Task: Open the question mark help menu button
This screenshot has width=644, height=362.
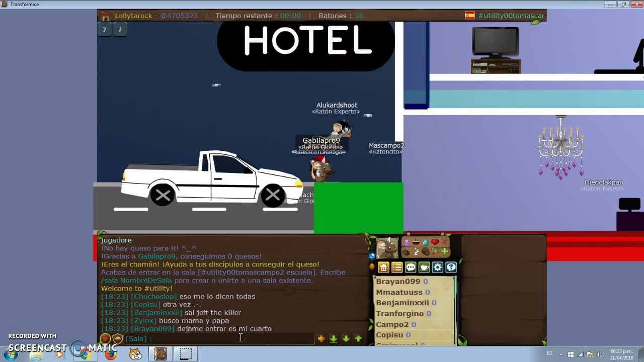Action: click(x=451, y=267)
